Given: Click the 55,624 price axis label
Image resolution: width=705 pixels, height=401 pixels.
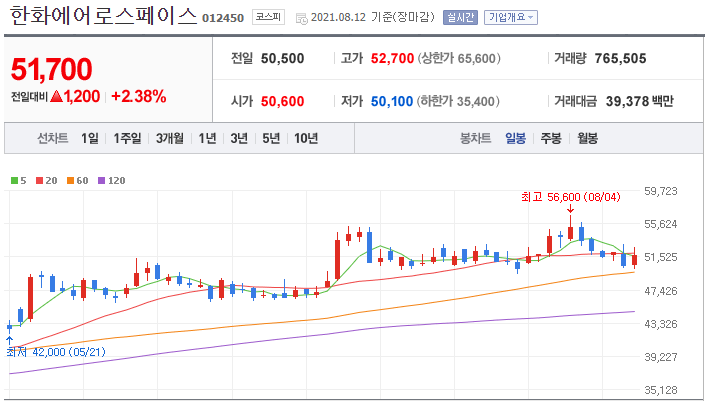Looking at the screenshot, I should point(661,224).
